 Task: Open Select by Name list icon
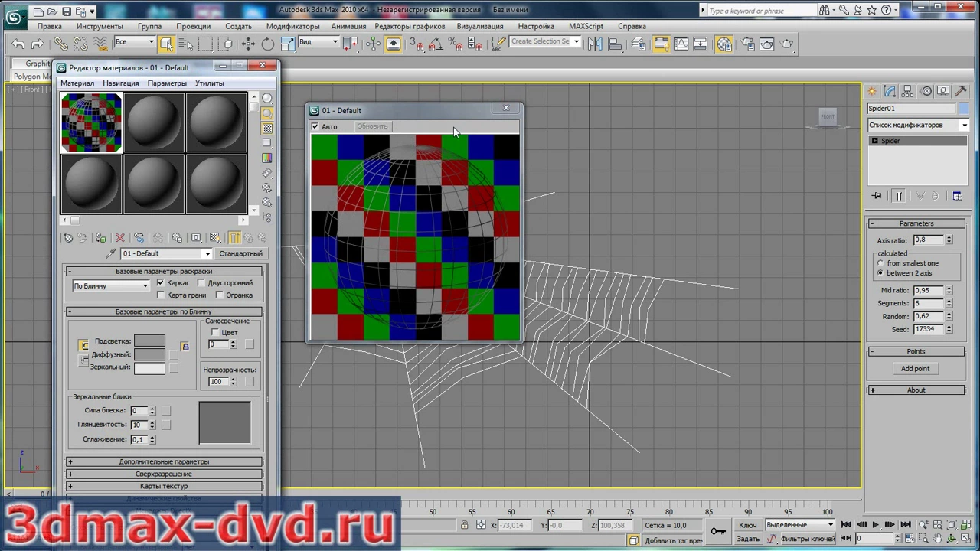tap(186, 44)
